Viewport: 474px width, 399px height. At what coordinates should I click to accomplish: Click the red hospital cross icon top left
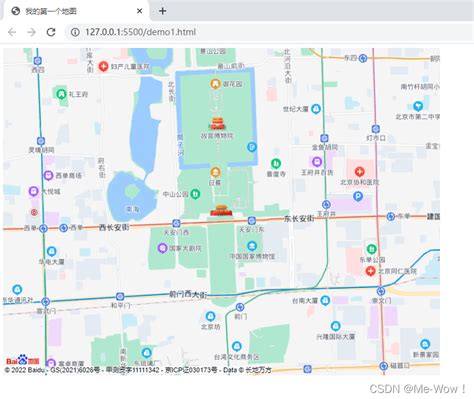pyautogui.click(x=103, y=66)
